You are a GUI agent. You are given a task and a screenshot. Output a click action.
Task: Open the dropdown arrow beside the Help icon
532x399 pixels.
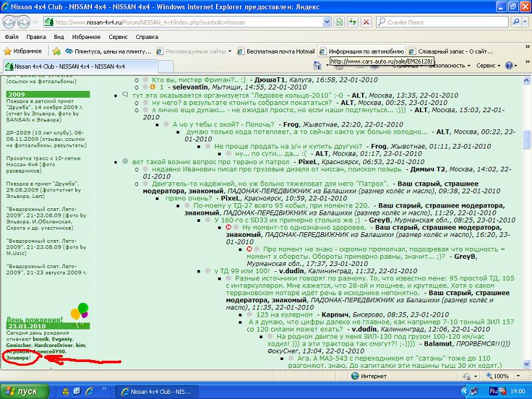[x=515, y=66]
